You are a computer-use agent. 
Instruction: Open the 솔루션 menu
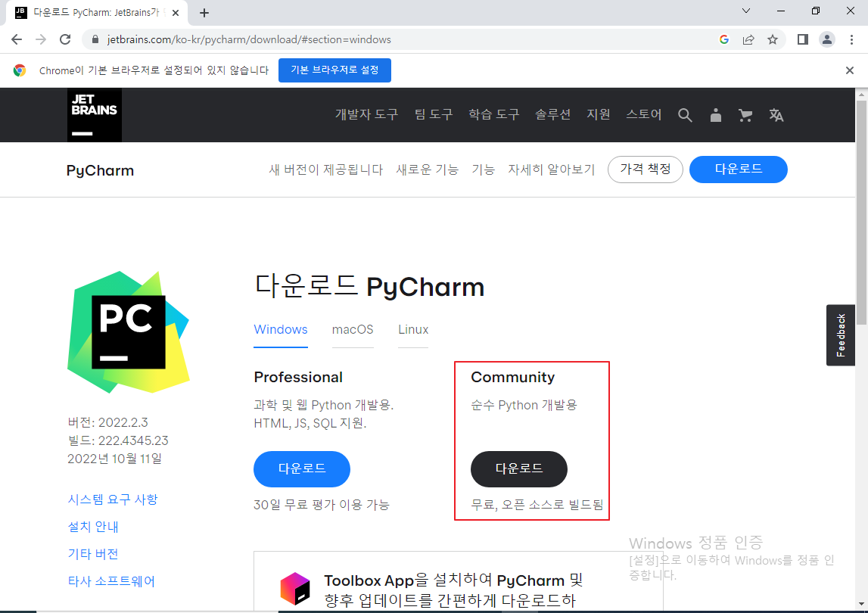(x=552, y=114)
